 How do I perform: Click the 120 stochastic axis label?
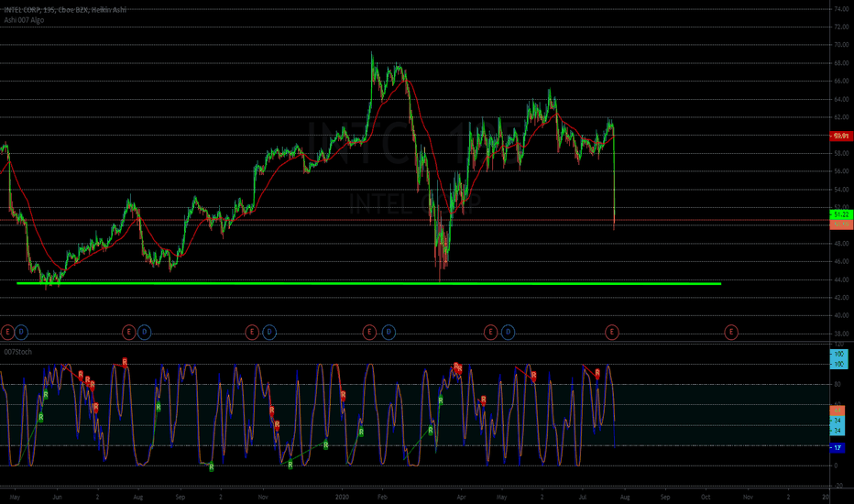(839, 345)
